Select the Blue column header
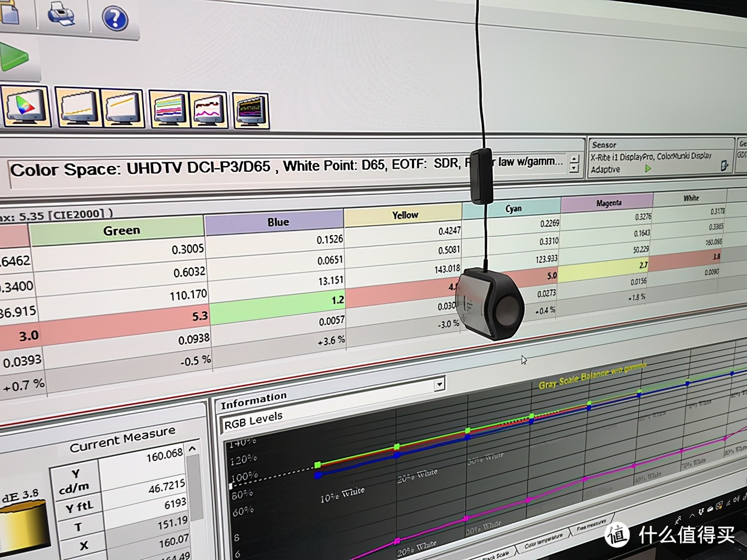 point(278,222)
